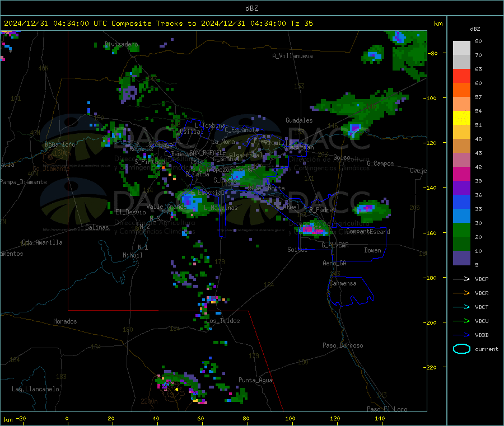Image resolution: width=504 pixels, height=426 pixels.
Task: Click the C_Campos location label
Action: [380, 163]
